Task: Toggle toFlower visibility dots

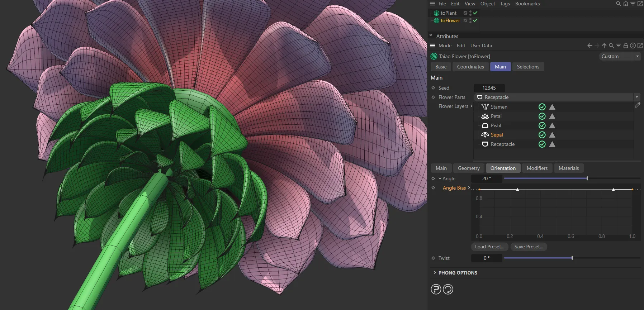Action: [x=470, y=20]
